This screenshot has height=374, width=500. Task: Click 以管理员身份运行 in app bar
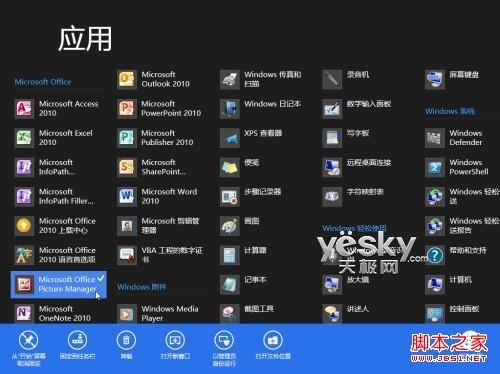224,348
